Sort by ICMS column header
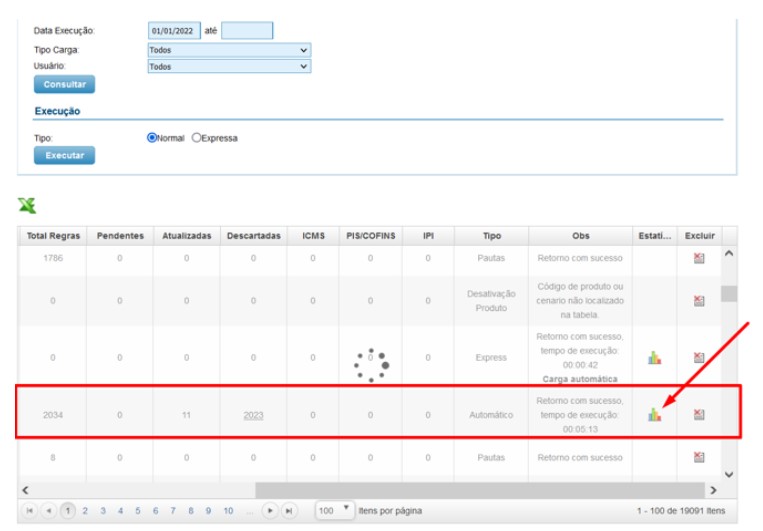This screenshot has height=531, width=763. 313,236
